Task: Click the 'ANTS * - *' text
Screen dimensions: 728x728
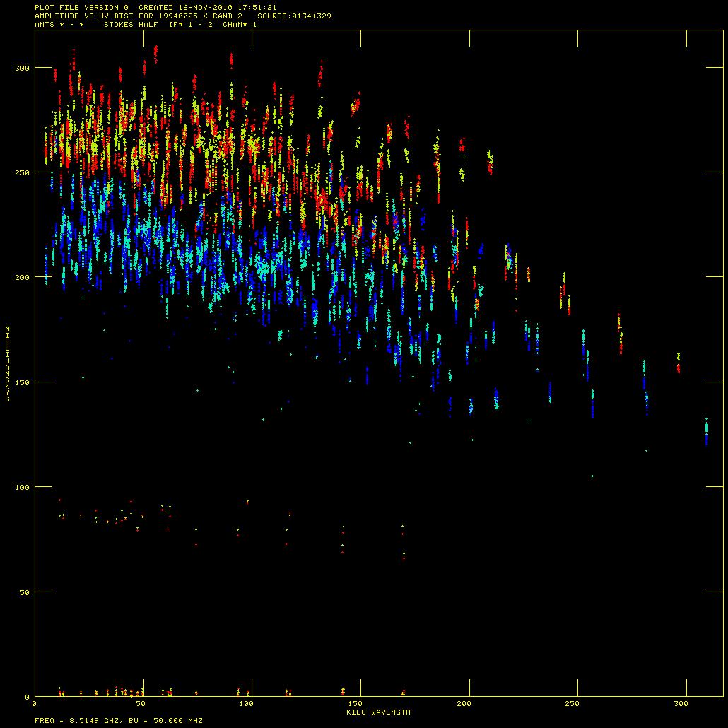Action: click(x=59, y=24)
